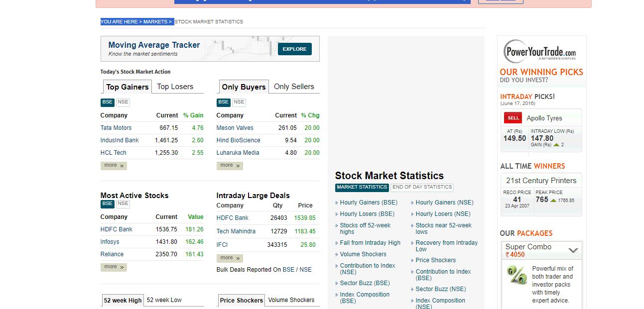
Task: Open Hourly Gainers (NSE) statistics
Action: click(x=445, y=203)
